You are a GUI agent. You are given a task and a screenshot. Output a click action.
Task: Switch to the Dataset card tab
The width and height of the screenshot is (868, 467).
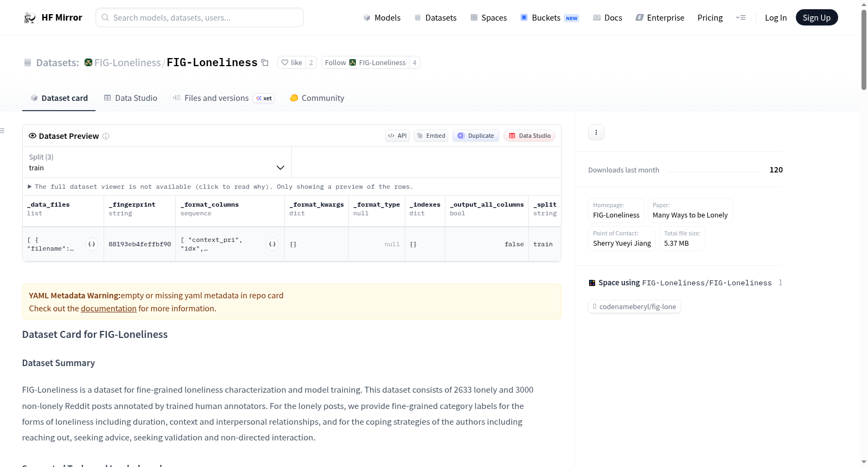coord(59,98)
